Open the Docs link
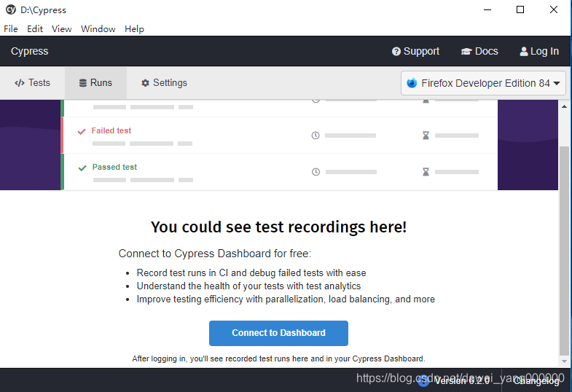 479,52
